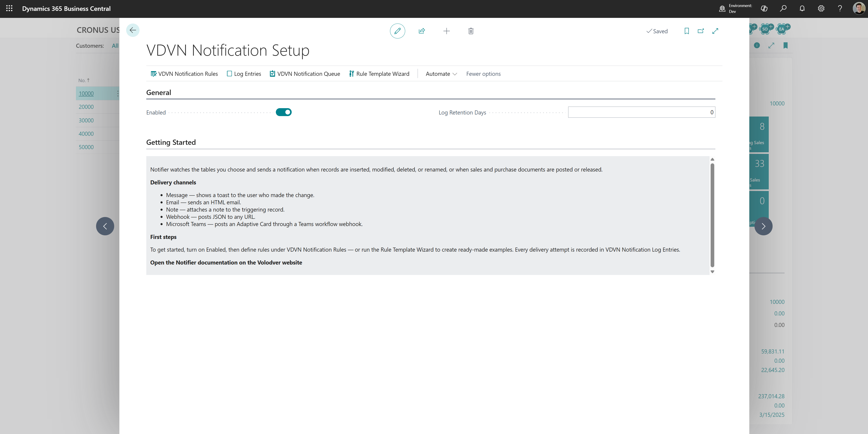Collapse the Getting Started section header

pos(171,142)
